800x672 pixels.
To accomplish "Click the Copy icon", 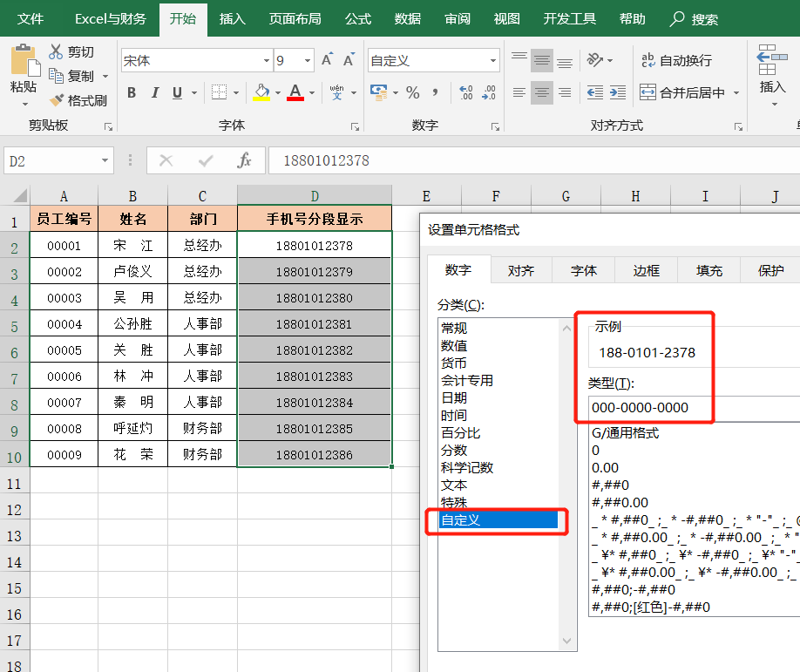I will click(x=56, y=76).
